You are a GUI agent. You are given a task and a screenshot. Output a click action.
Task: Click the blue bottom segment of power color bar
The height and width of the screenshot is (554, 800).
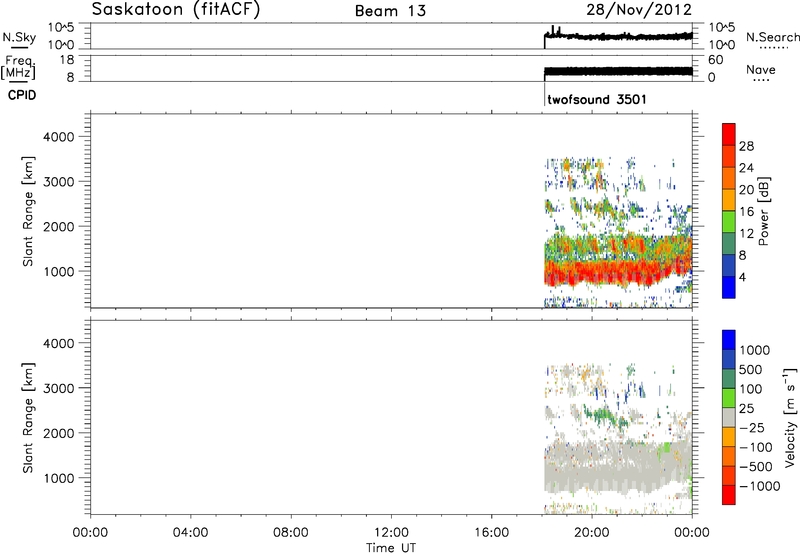pos(729,287)
